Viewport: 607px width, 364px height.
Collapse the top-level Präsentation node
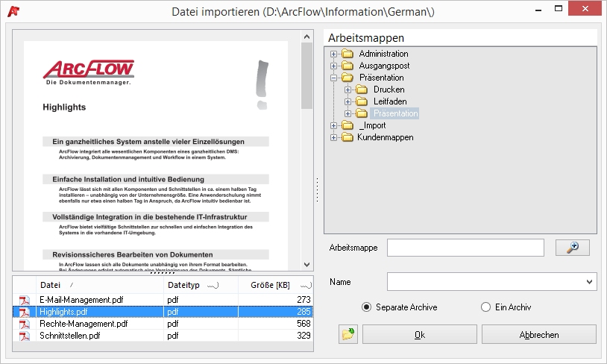(x=333, y=78)
